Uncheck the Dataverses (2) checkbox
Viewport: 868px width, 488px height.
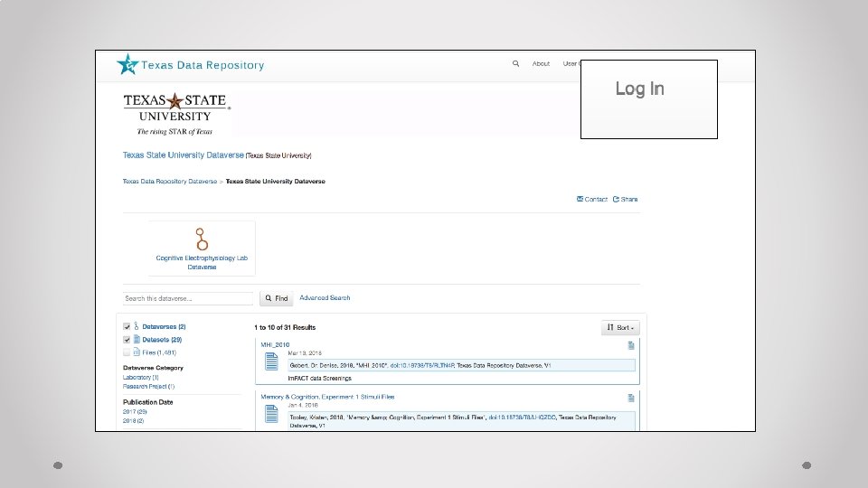coord(127,326)
